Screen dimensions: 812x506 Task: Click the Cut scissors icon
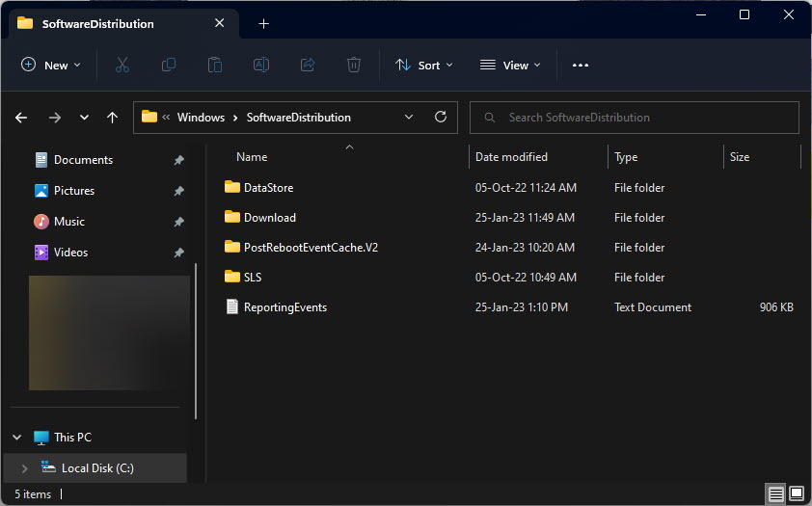[x=122, y=66]
